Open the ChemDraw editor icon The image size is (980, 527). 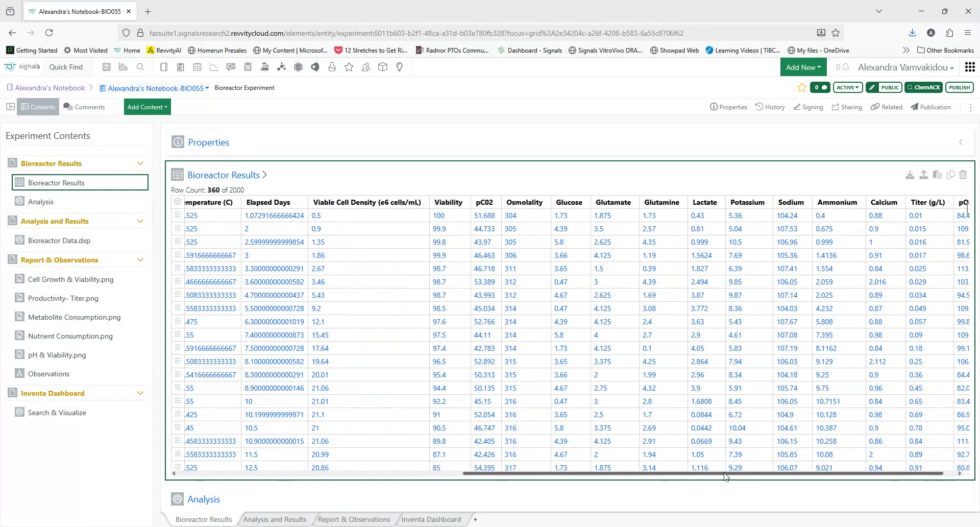[x=299, y=67]
